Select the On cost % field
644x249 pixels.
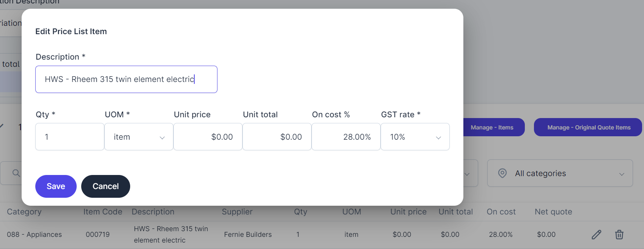tap(346, 137)
